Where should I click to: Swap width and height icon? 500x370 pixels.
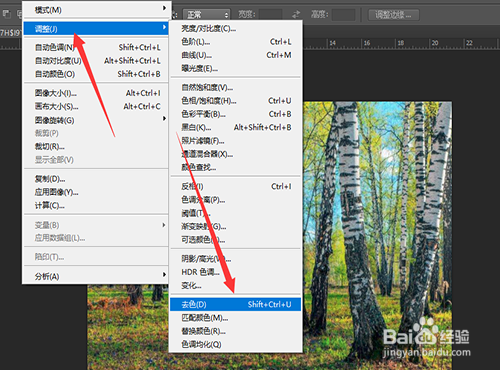click(x=296, y=15)
